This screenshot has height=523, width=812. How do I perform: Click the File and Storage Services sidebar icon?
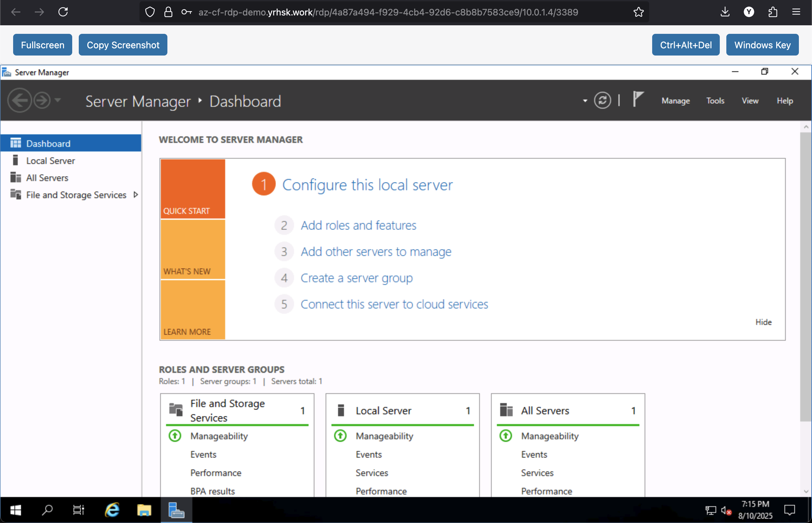[x=16, y=194]
